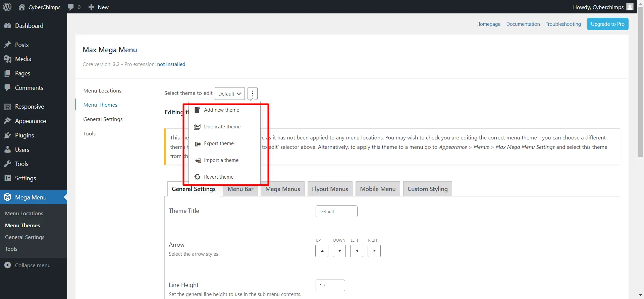This screenshot has height=299, width=644.
Task: Open the CyberChimps site home icon
Action: tap(22, 7)
